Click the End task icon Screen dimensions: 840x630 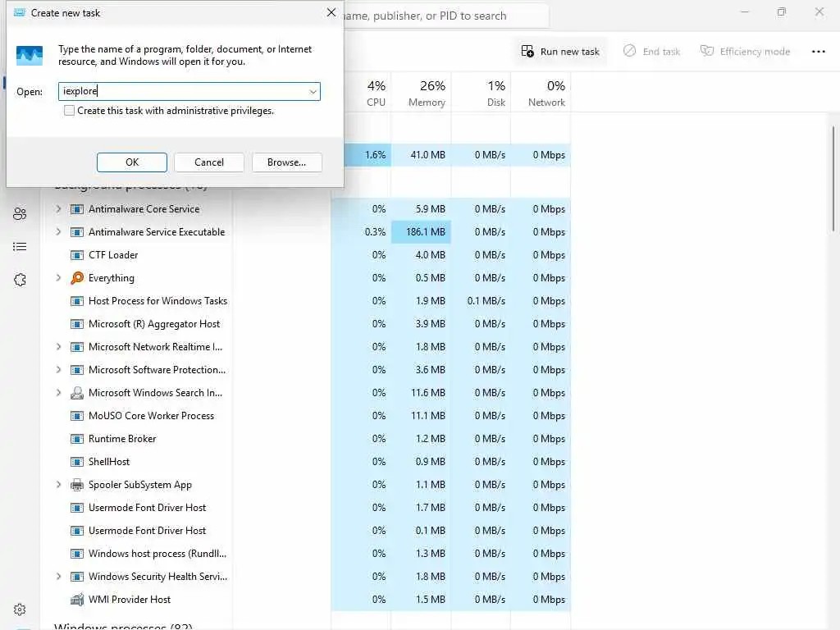tap(629, 51)
